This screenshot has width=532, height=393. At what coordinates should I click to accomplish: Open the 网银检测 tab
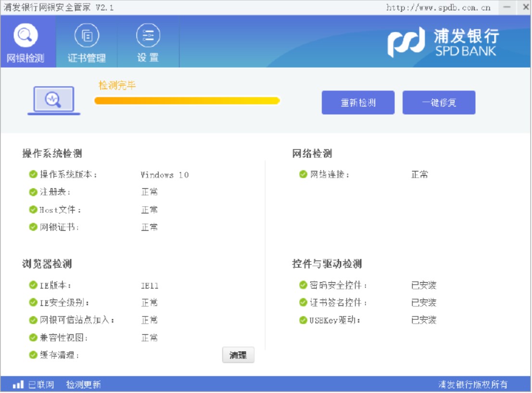[28, 42]
